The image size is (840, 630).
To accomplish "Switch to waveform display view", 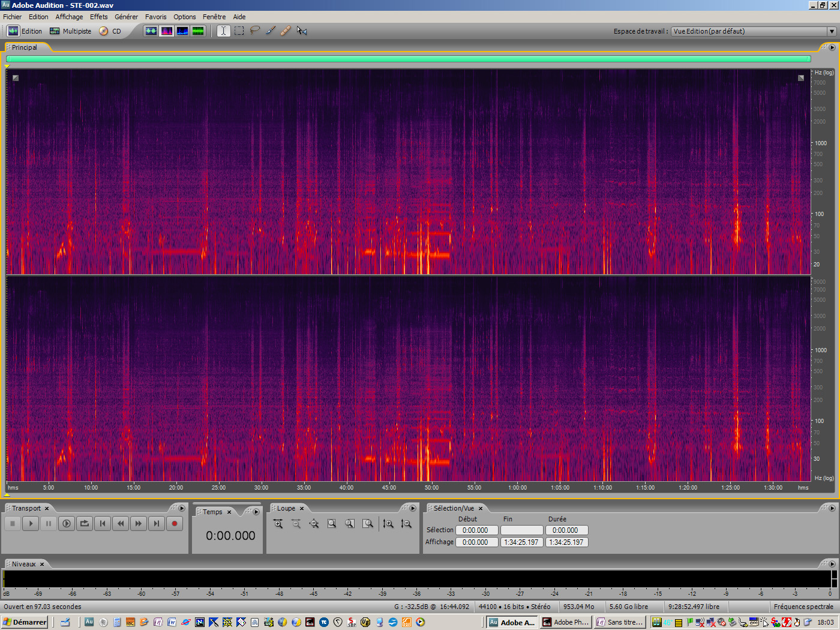I will click(x=151, y=31).
